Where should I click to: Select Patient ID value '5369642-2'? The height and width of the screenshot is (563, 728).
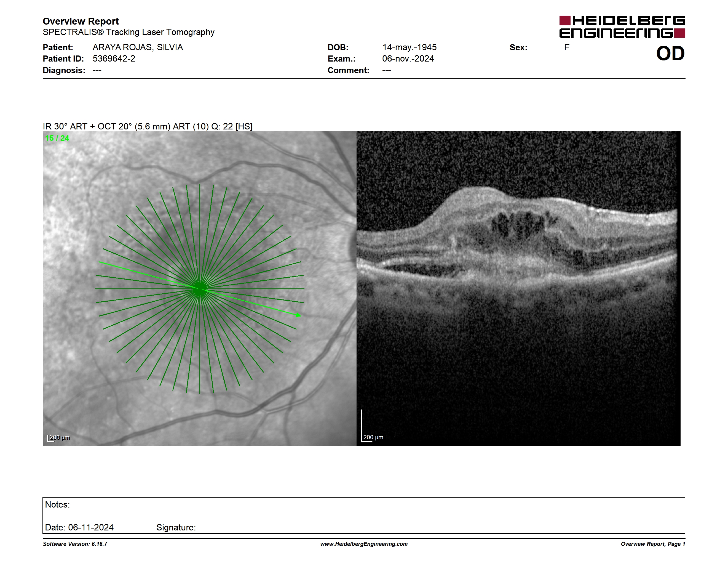114,59
